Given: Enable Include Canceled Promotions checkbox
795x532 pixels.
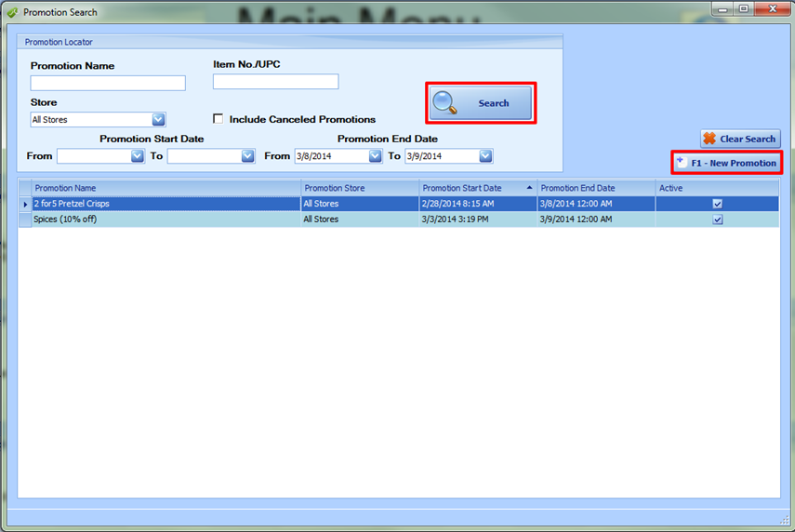Looking at the screenshot, I should 219,119.
